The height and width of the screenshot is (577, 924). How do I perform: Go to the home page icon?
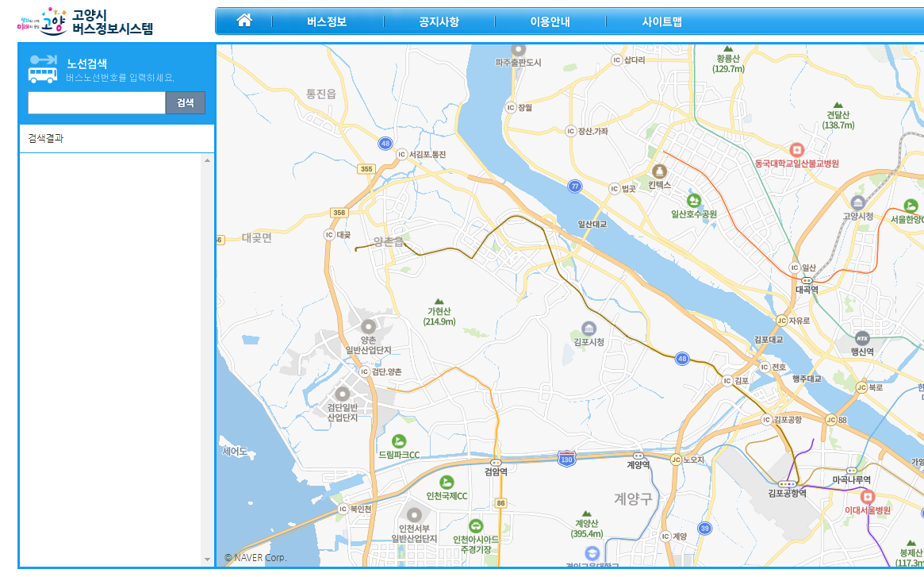244,21
